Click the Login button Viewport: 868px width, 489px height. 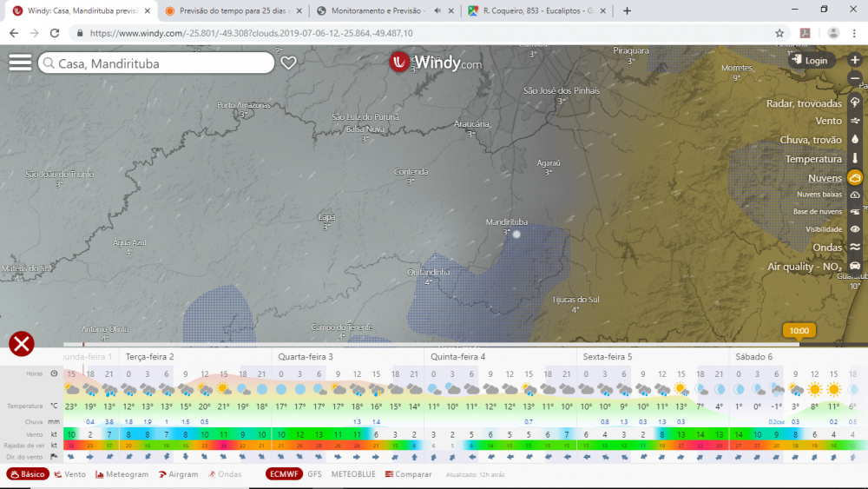(x=810, y=61)
